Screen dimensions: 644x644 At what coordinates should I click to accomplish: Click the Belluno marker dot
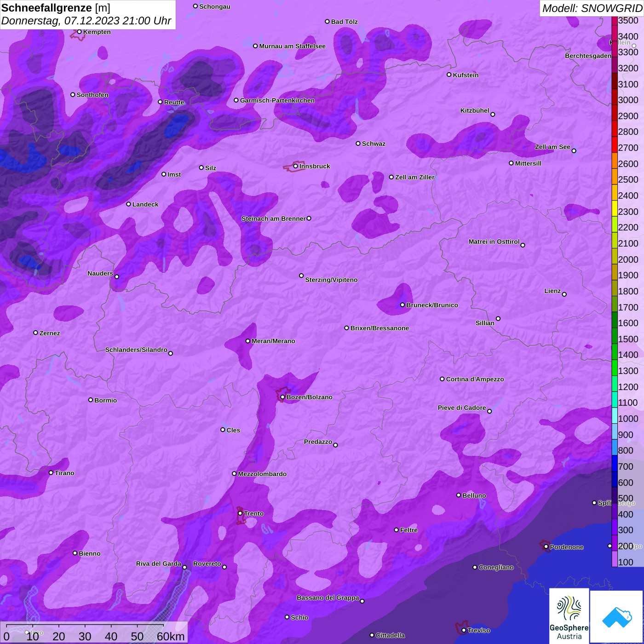pyautogui.click(x=458, y=495)
